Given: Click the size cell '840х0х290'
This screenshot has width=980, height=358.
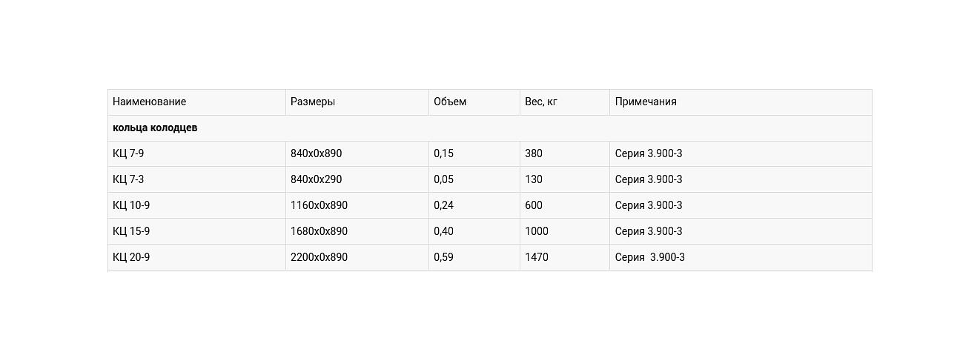Looking at the screenshot, I should point(317,180).
